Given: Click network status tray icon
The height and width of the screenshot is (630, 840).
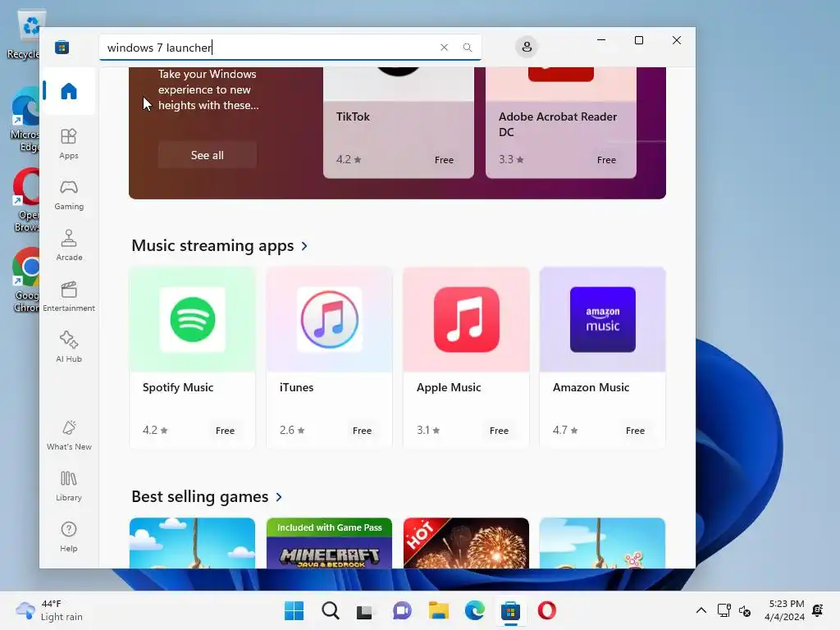Looking at the screenshot, I should pyautogui.click(x=724, y=610).
